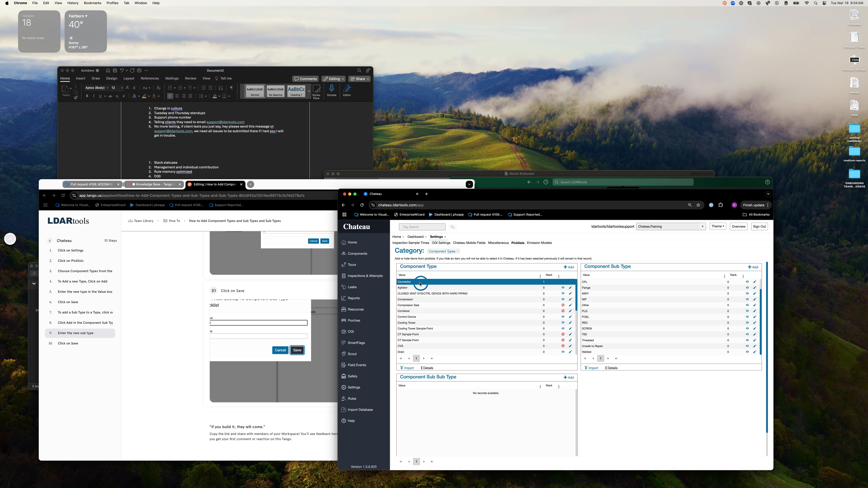Reload the Chateau browser page

coord(362,205)
